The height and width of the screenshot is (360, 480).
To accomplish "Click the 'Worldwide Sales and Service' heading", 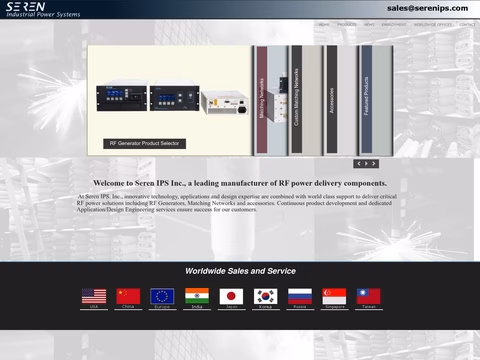I will pos(240,271).
